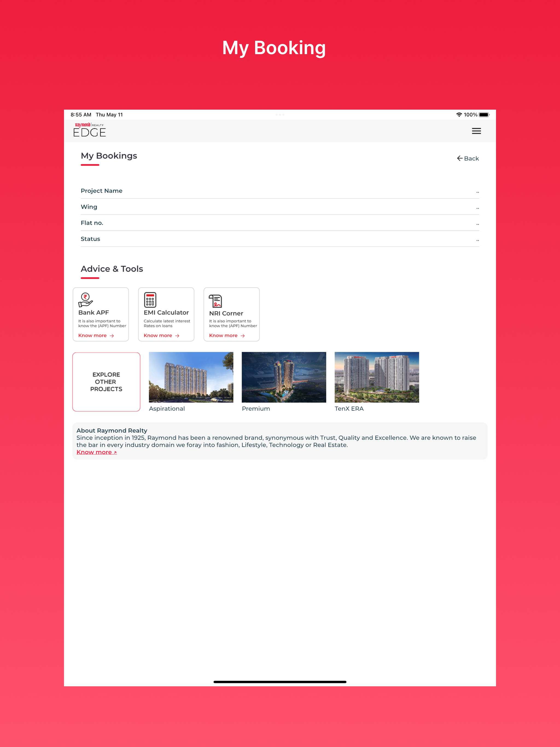Click the Premium label

pos(256,408)
